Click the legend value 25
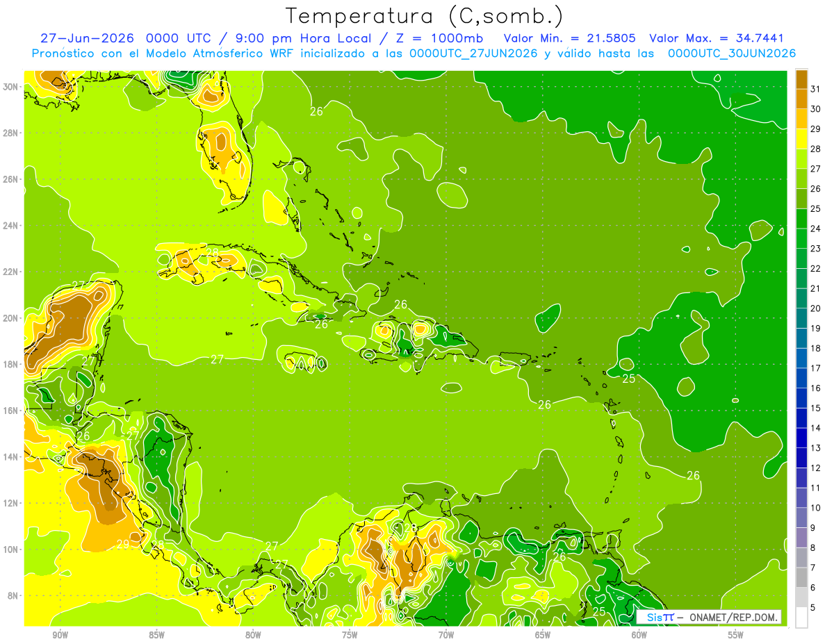834x644 pixels. 815,208
